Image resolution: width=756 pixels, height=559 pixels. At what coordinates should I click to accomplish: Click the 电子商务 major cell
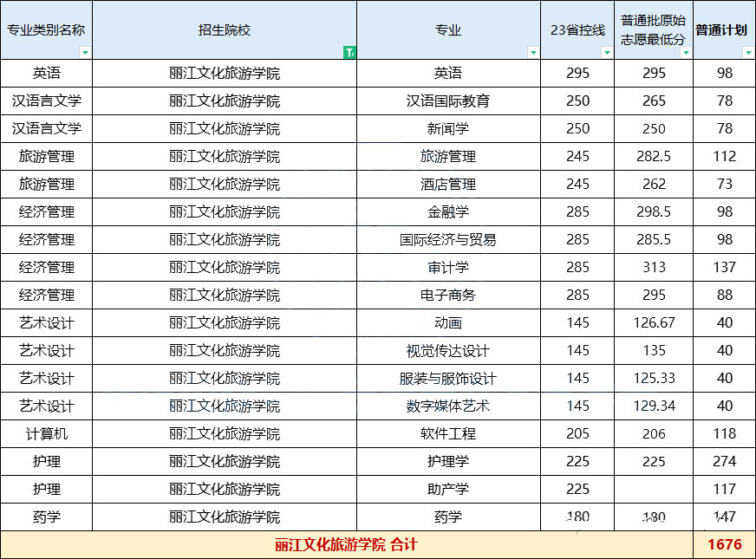tap(448, 295)
